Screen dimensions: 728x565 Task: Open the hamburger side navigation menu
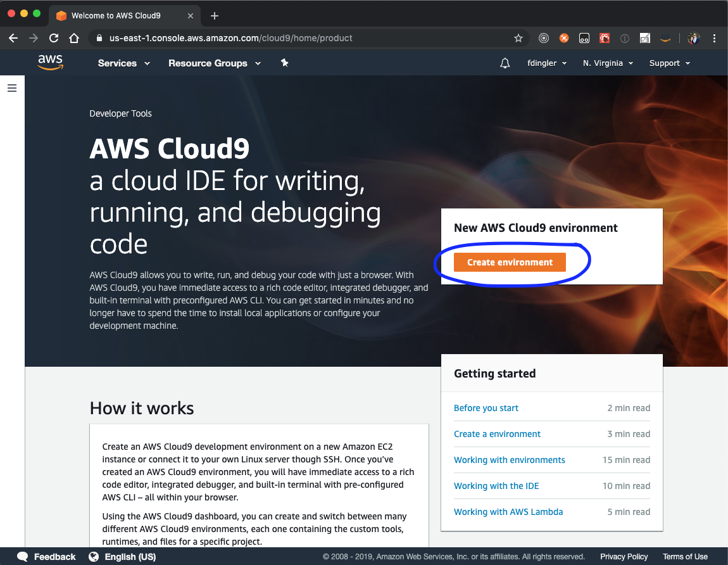(12, 88)
